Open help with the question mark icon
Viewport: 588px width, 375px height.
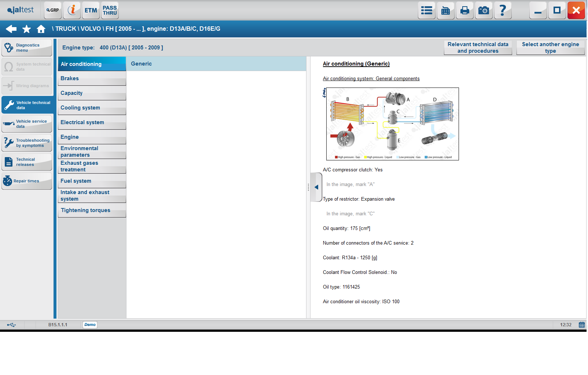[503, 10]
